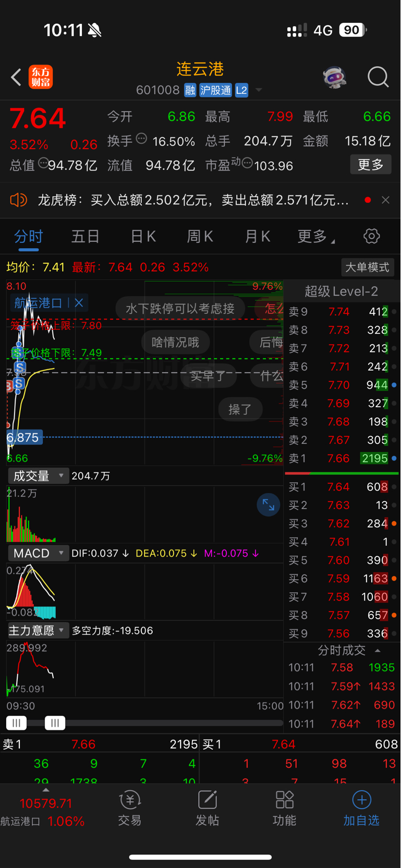Tap the battery 90 status indicator
401x868 pixels.
pos(353,30)
